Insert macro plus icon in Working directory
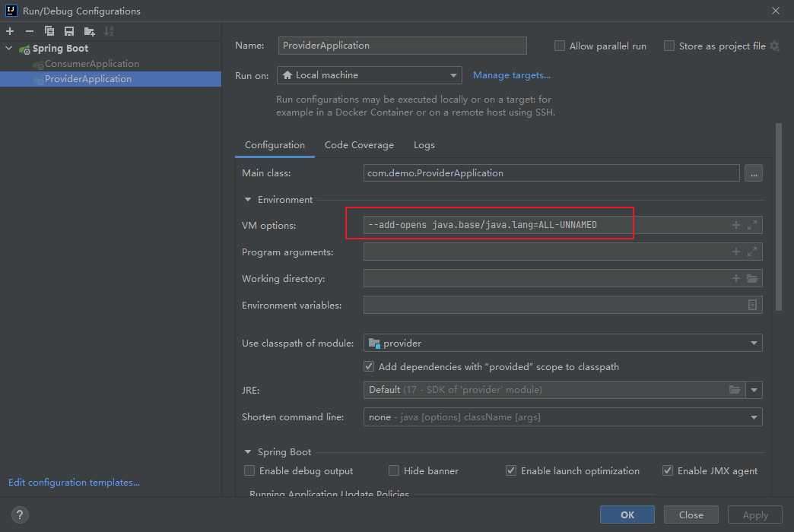 735,278
